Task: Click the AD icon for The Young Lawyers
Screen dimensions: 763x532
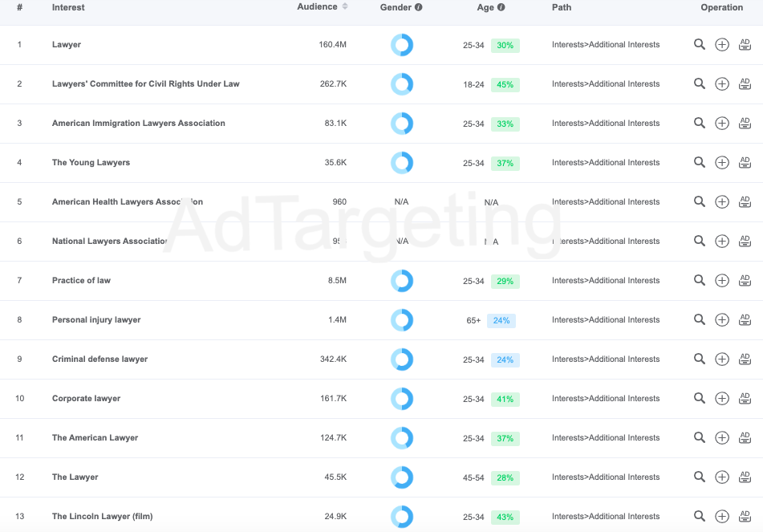Action: (x=745, y=163)
